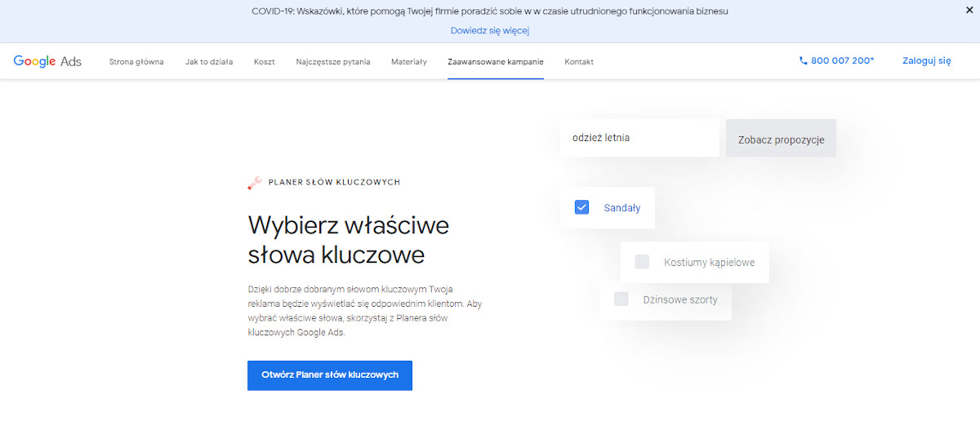Check the Kostiumy kąpielowe checkbox
This screenshot has height=448, width=980.
642,262
